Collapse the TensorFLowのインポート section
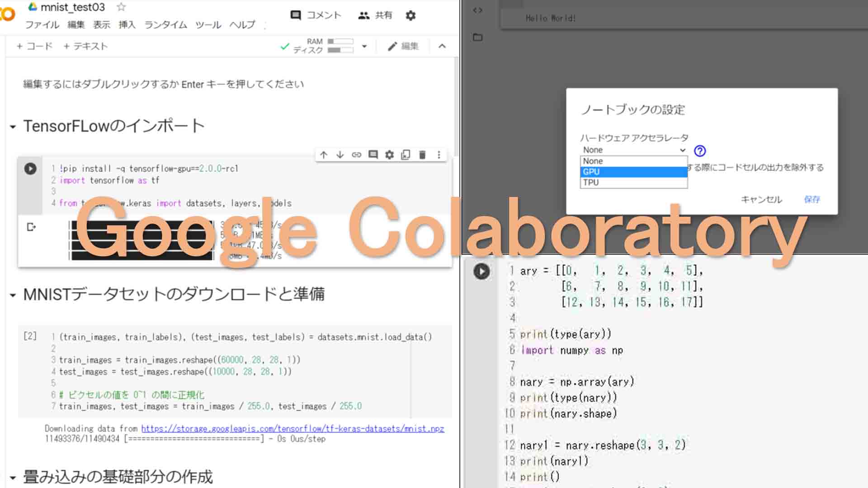This screenshot has height=488, width=868. point(13,127)
